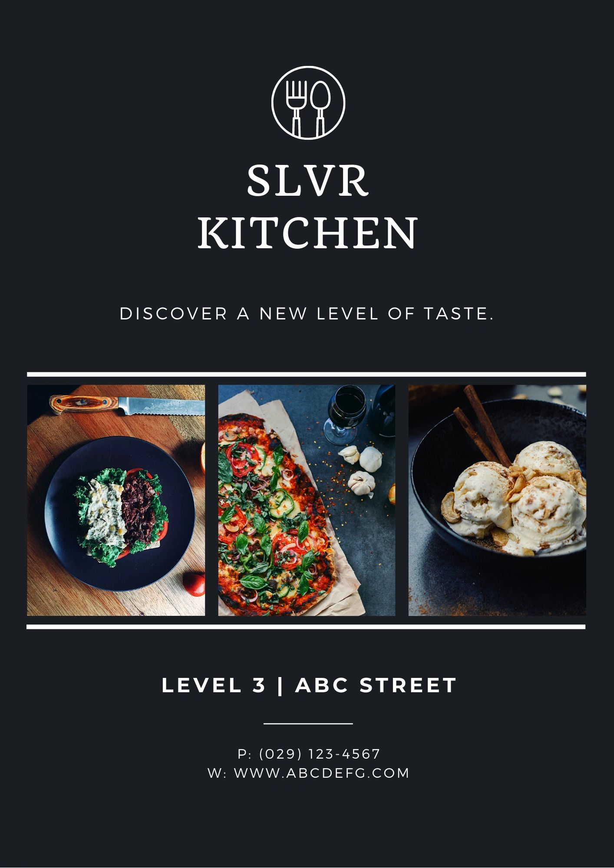
Task: Click the bread knife in the left photo
Action: tap(127, 406)
